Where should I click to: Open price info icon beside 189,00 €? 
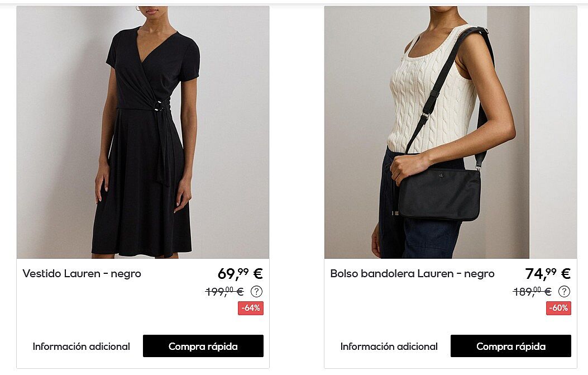pyautogui.click(x=564, y=291)
